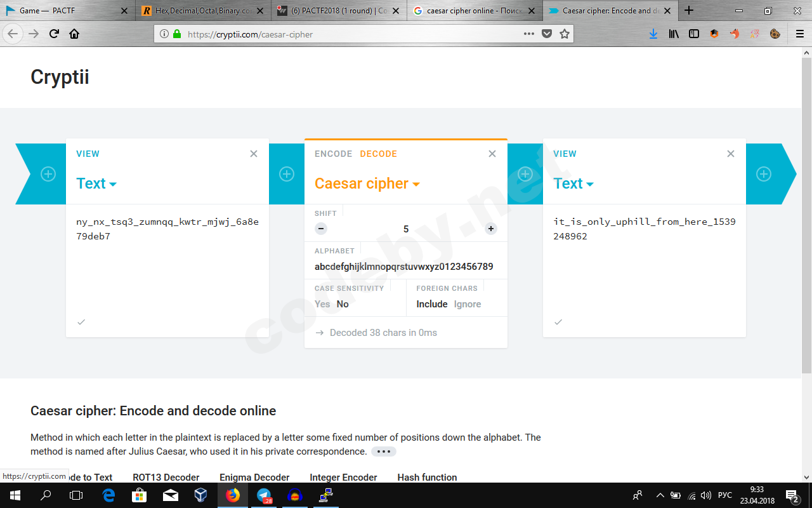
Task: Open the Integer Encoder link
Action: tap(343, 478)
